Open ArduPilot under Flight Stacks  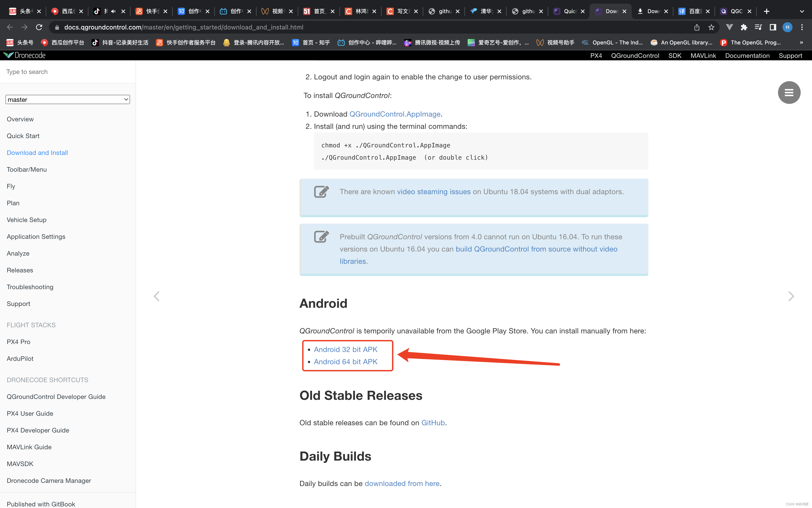pos(20,359)
